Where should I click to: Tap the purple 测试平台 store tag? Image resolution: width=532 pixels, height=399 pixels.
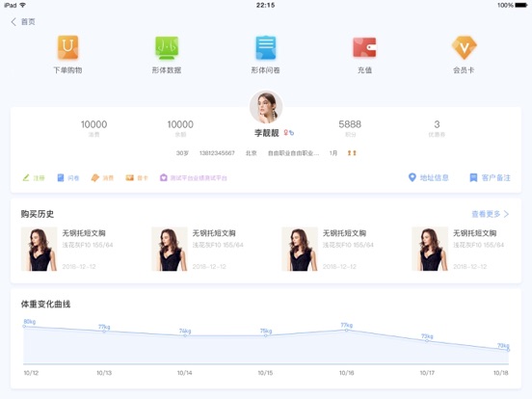click(194, 177)
